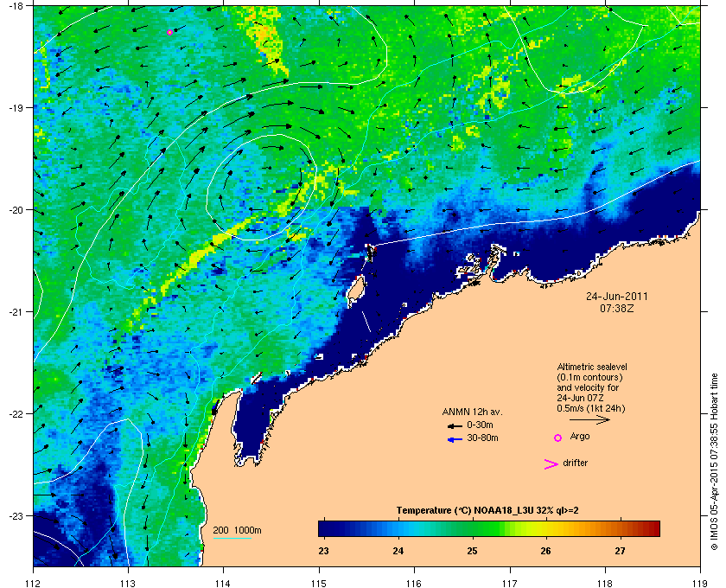Click the 116 longitude axis label

(414, 584)
